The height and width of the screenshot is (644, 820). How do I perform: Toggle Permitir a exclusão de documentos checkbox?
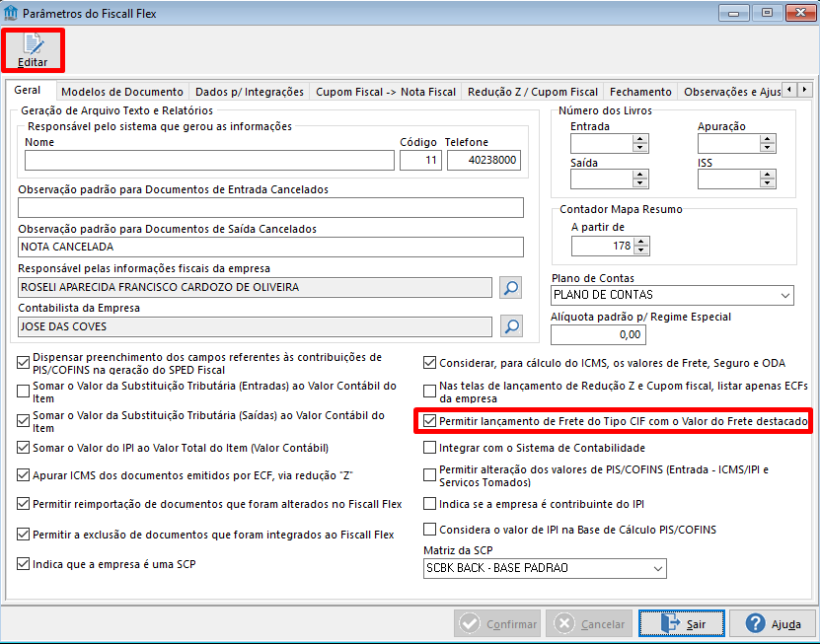point(23,535)
